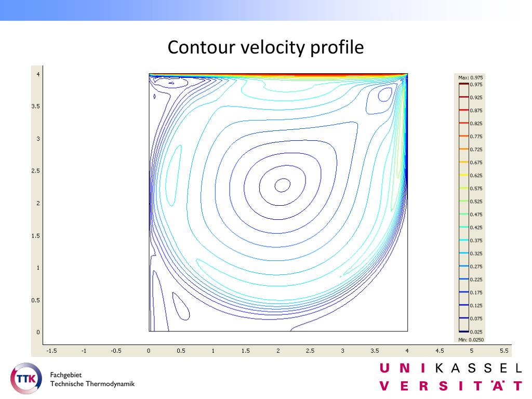Click the 0.875 legend value

476,111
